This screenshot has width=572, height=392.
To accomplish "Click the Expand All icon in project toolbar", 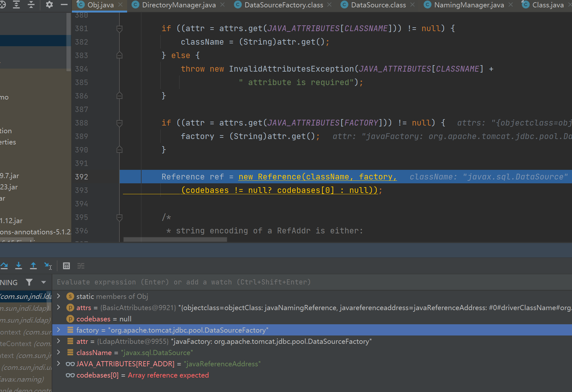I will coord(16,4).
